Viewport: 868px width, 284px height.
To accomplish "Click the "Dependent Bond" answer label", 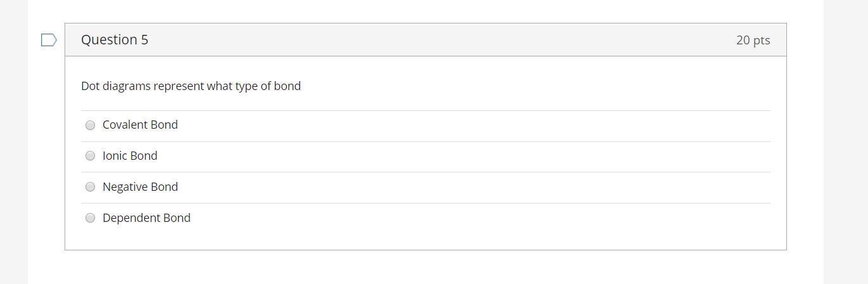I will point(146,218).
